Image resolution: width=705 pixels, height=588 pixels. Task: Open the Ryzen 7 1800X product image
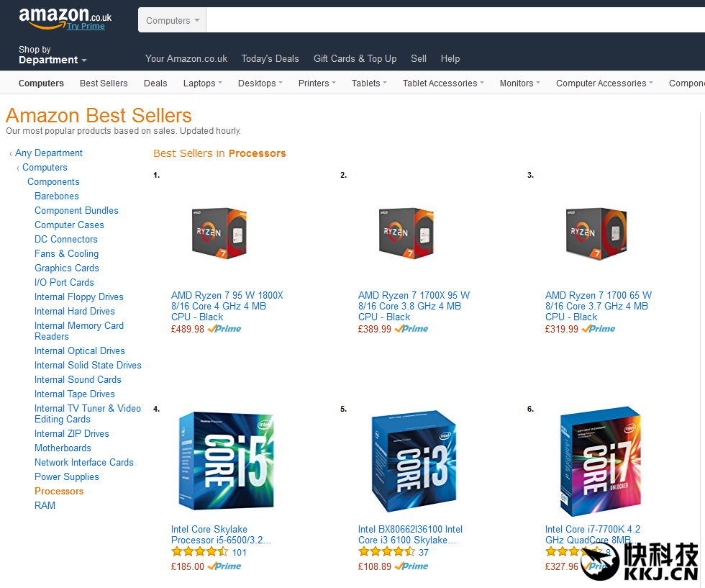coord(219,233)
